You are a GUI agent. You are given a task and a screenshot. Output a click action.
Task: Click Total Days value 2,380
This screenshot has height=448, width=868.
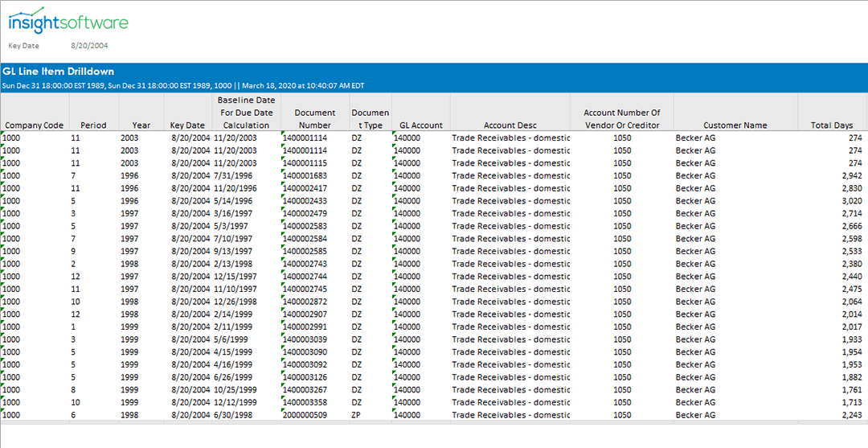coord(851,264)
